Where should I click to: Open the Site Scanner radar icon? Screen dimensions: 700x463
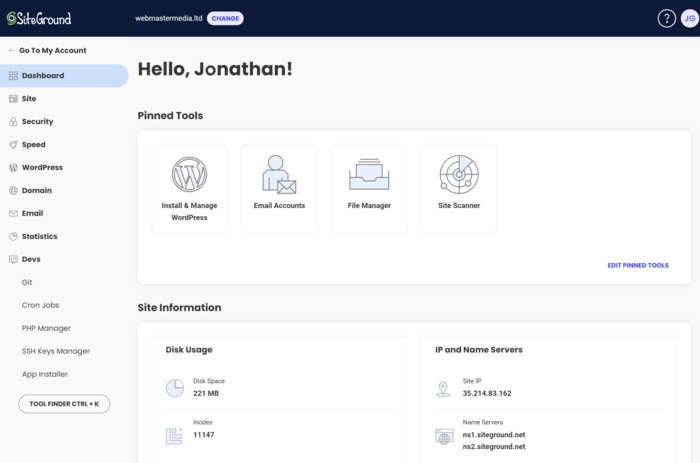tap(459, 175)
